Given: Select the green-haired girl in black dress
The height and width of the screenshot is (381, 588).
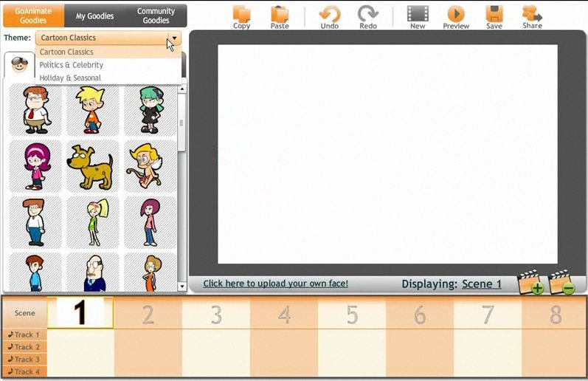Looking at the screenshot, I should click(151, 110).
